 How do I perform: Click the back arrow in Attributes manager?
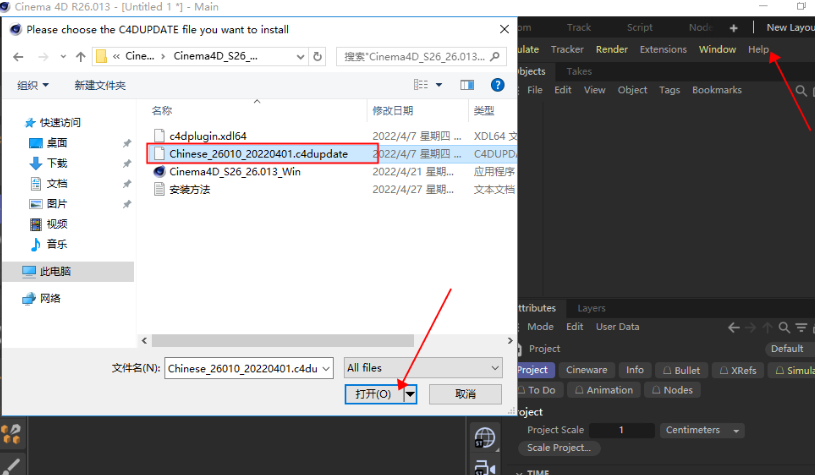coord(733,327)
